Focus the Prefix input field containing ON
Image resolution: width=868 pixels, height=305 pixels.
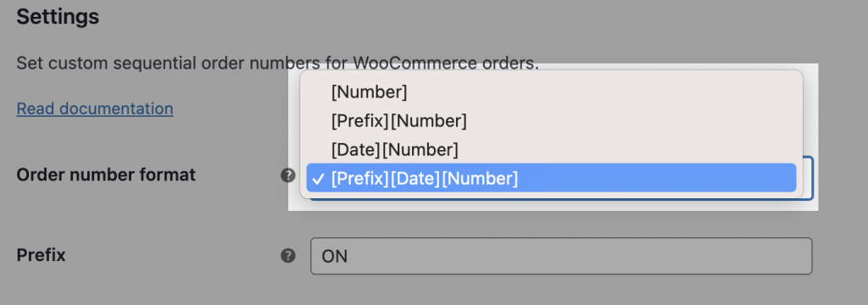tap(561, 256)
